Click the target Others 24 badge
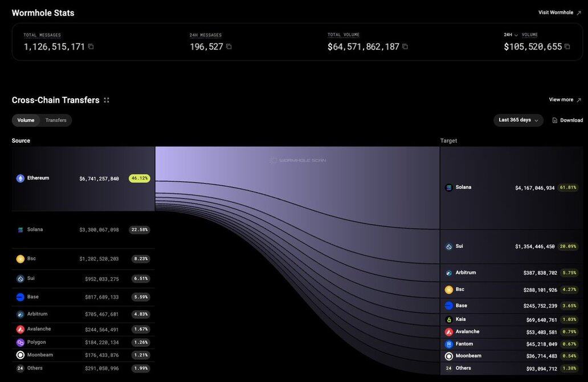 coord(449,368)
